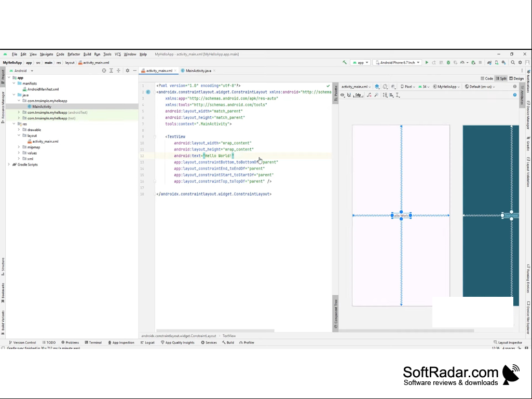Screen dimensions: 532x399
Task: Expand all in Project panel
Action: pyautogui.click(x=111, y=71)
